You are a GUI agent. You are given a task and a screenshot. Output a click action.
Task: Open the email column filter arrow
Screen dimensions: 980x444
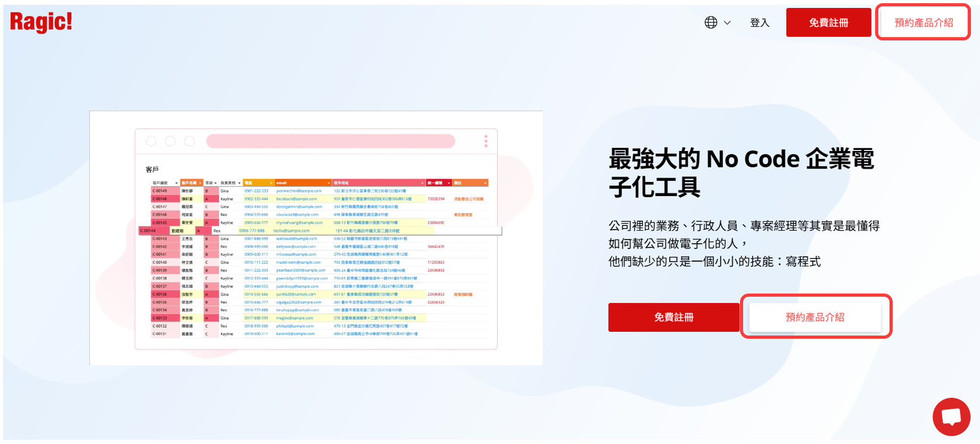click(328, 183)
